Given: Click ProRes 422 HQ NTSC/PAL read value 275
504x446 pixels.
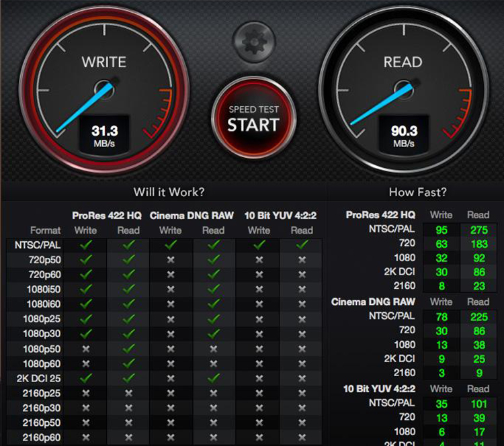Looking at the screenshot, I should (478, 230).
